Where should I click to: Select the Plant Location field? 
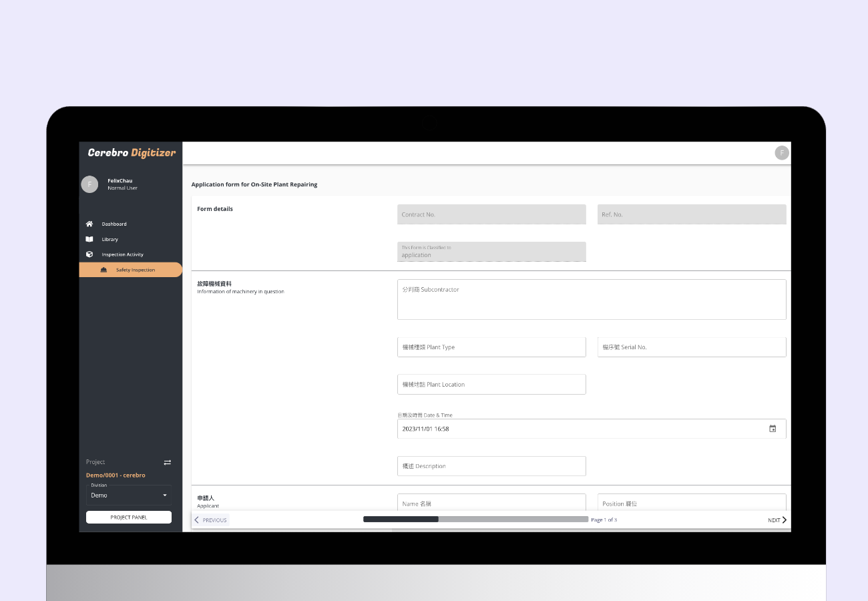tap(491, 385)
